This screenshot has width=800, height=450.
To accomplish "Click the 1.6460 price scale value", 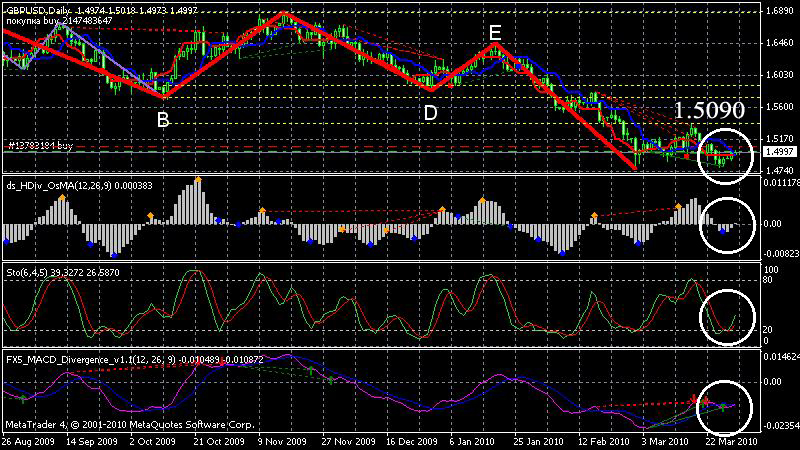I will (x=780, y=43).
